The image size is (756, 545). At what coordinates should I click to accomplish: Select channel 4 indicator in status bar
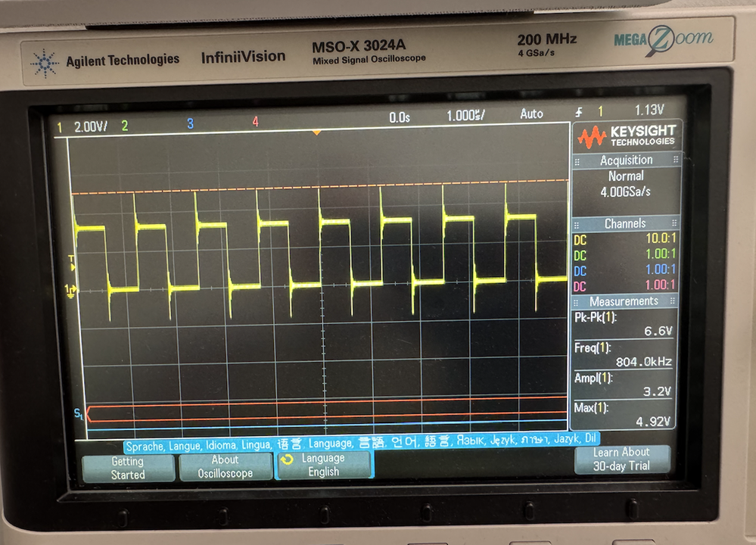point(256,122)
